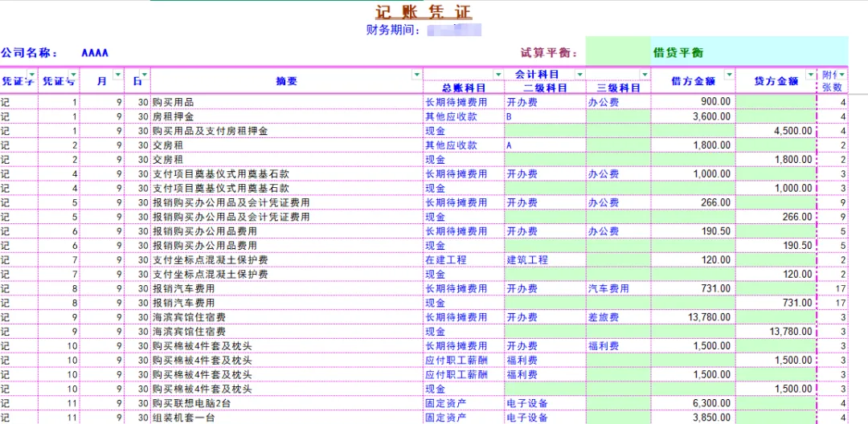Open the 凭证字 column filter dropdown
This screenshot has height=424, width=868.
pyautogui.click(x=31, y=74)
